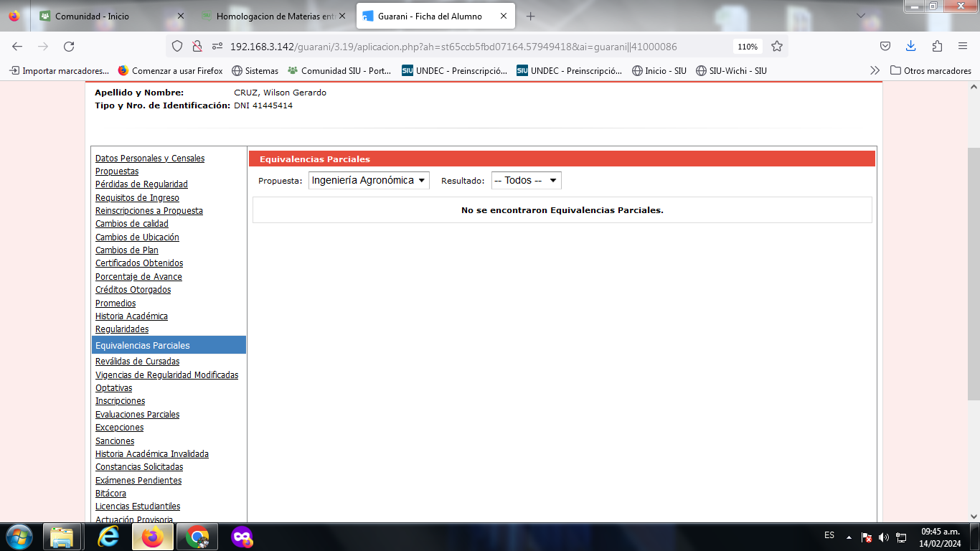980x551 pixels.
Task: Reload the page with the refresh icon
Action: [69, 46]
